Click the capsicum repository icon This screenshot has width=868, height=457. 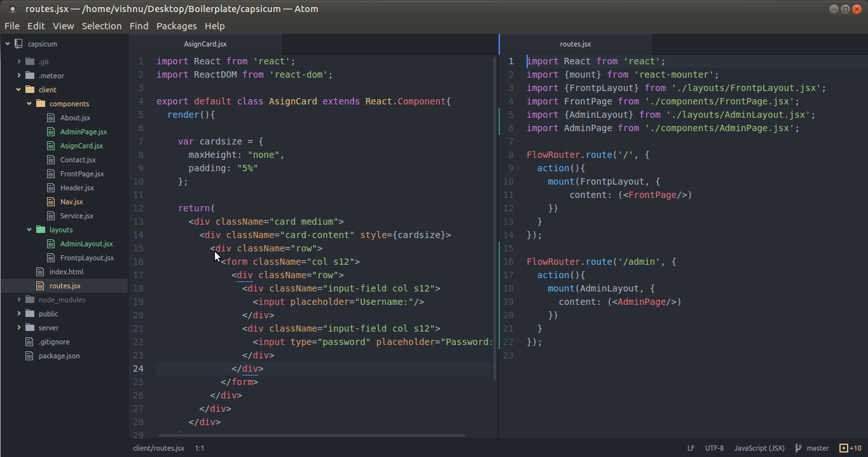pyautogui.click(x=18, y=44)
